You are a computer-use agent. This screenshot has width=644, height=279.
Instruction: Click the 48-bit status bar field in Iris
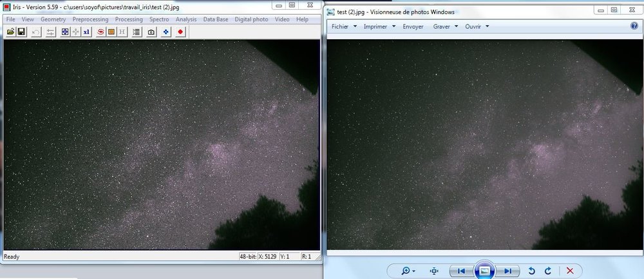click(x=248, y=256)
